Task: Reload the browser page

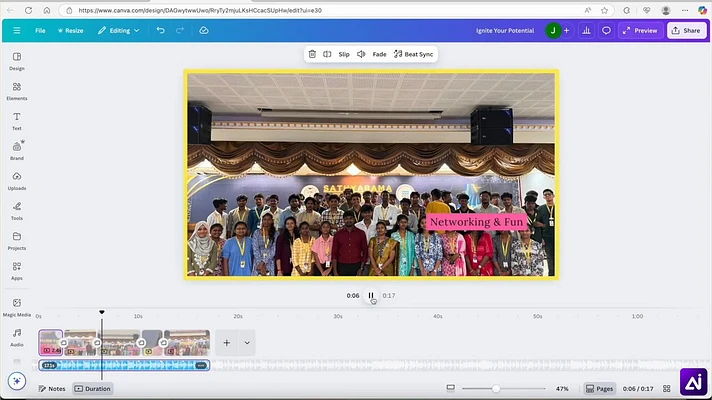Action: (29, 10)
